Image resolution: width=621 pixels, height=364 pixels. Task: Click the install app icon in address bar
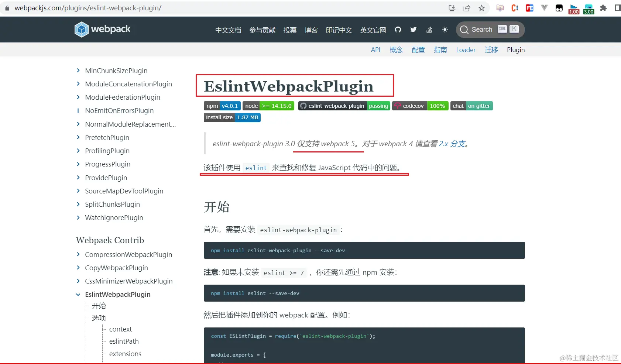452,8
